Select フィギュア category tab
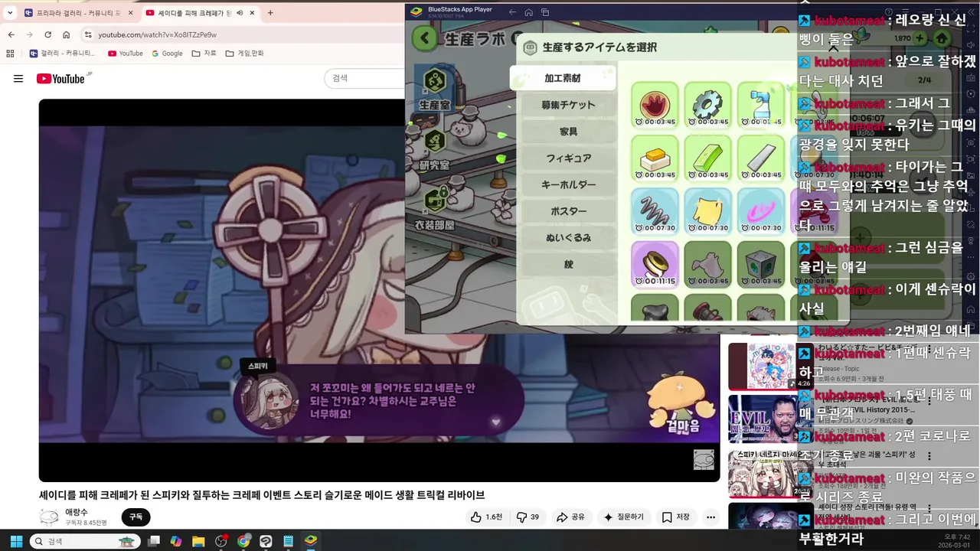Screen dimensions: 980x551 [568, 158]
